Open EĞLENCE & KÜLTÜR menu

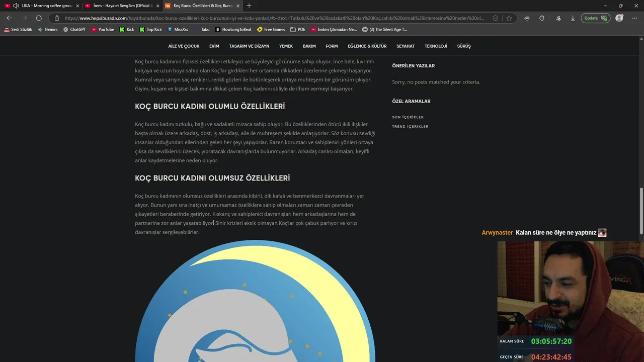[x=367, y=46]
